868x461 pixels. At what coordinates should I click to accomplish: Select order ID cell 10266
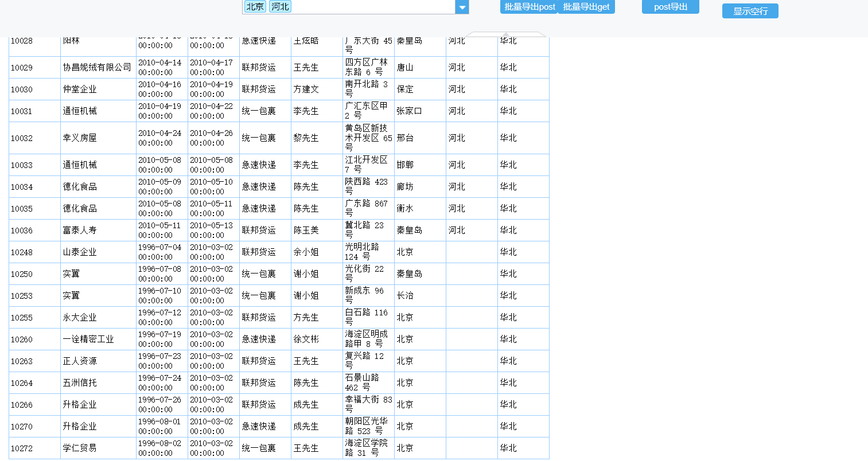pyautogui.click(x=34, y=405)
